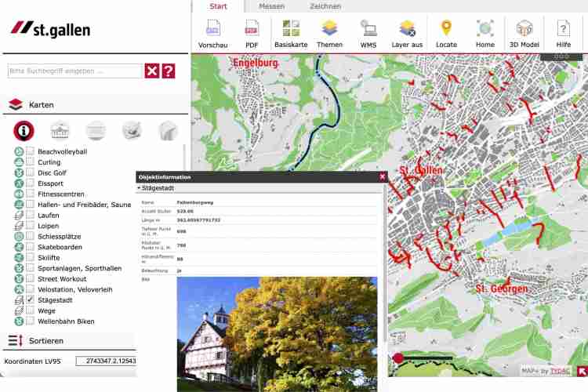Open the Themen layers tool
This screenshot has height=392, width=588.
[329, 34]
